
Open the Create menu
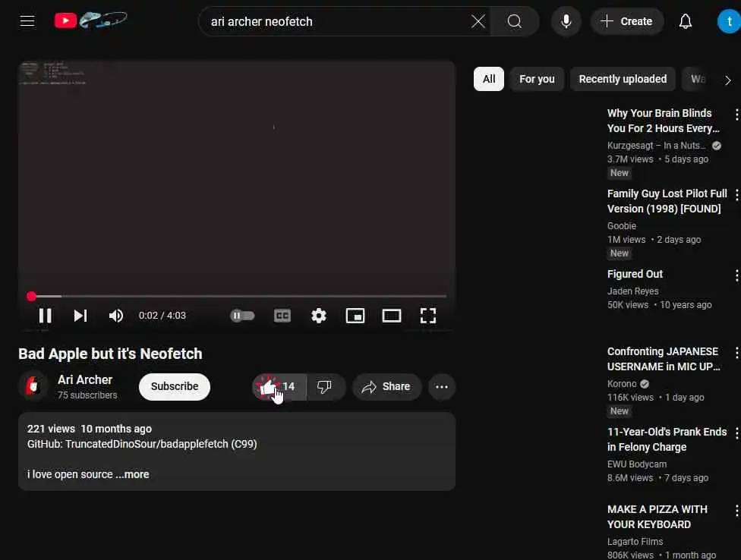[x=626, y=21]
